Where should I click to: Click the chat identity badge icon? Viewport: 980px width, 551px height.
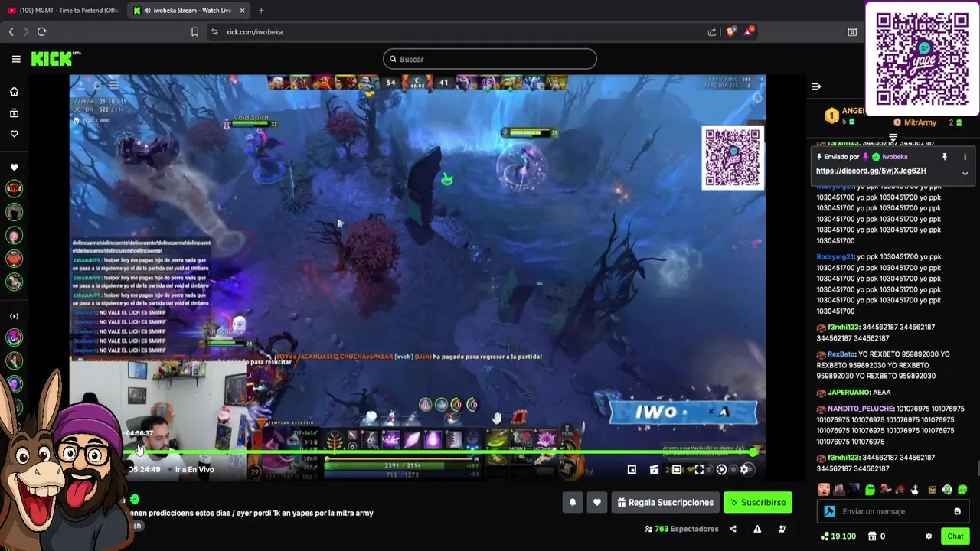829,511
